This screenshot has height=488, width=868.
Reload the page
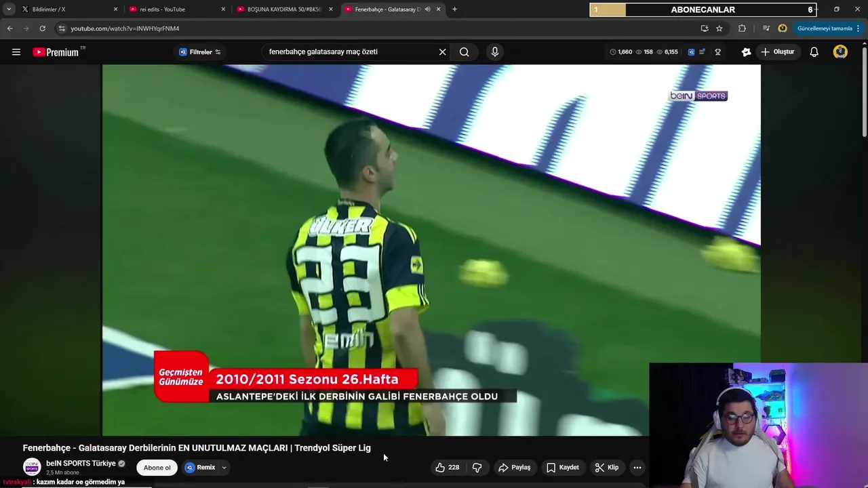42,28
